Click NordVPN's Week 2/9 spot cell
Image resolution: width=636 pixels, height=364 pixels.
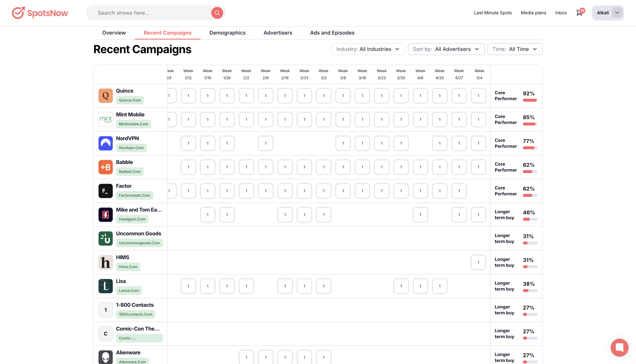pos(266,143)
